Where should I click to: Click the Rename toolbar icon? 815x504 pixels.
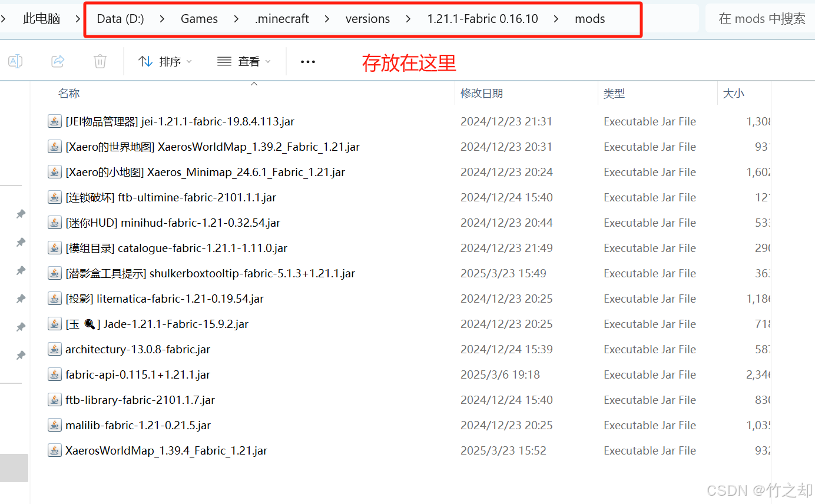pos(15,61)
